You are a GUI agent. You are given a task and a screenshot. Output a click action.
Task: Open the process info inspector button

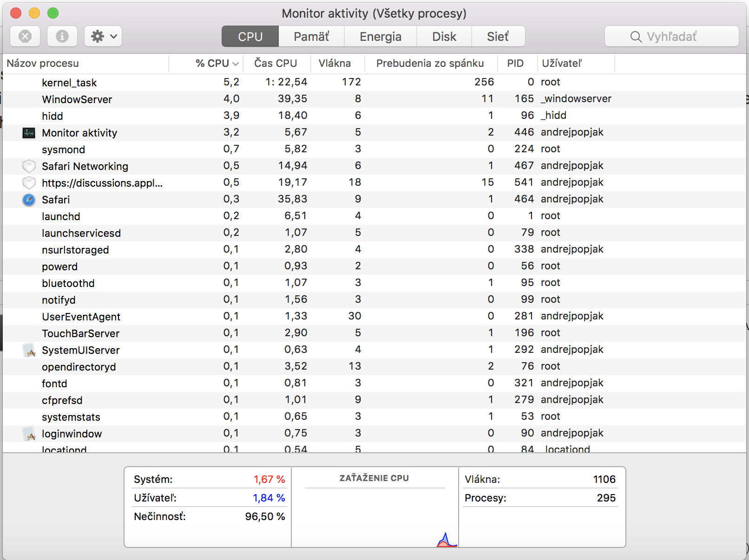[x=62, y=36]
